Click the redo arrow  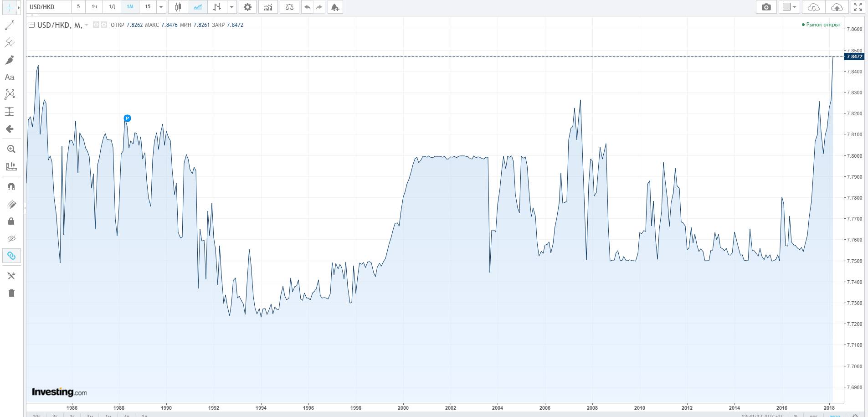click(x=319, y=7)
